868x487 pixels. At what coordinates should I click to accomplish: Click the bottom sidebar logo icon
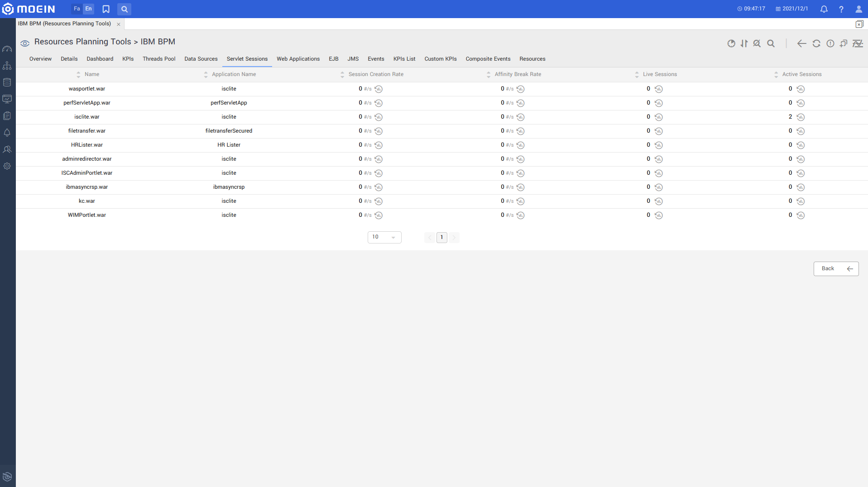7,476
